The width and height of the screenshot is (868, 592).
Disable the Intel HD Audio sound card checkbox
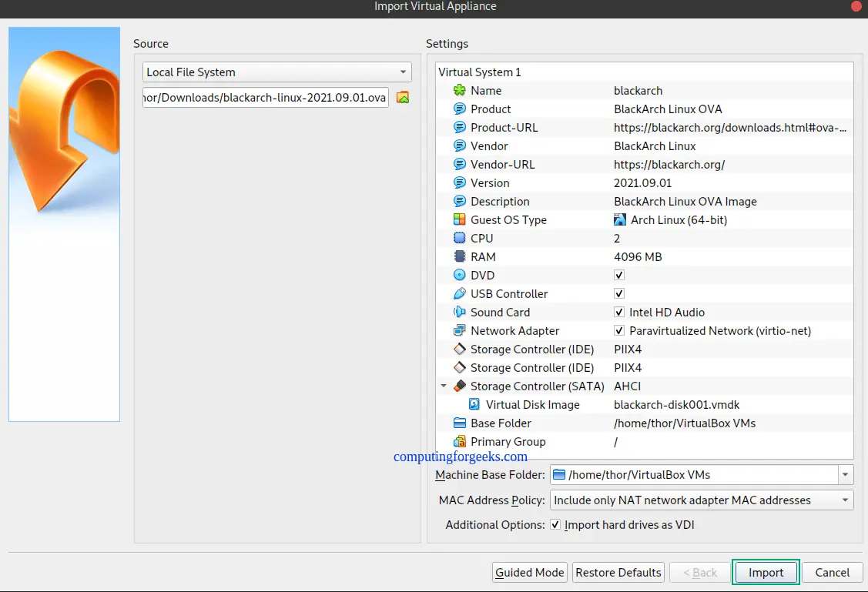(x=618, y=312)
